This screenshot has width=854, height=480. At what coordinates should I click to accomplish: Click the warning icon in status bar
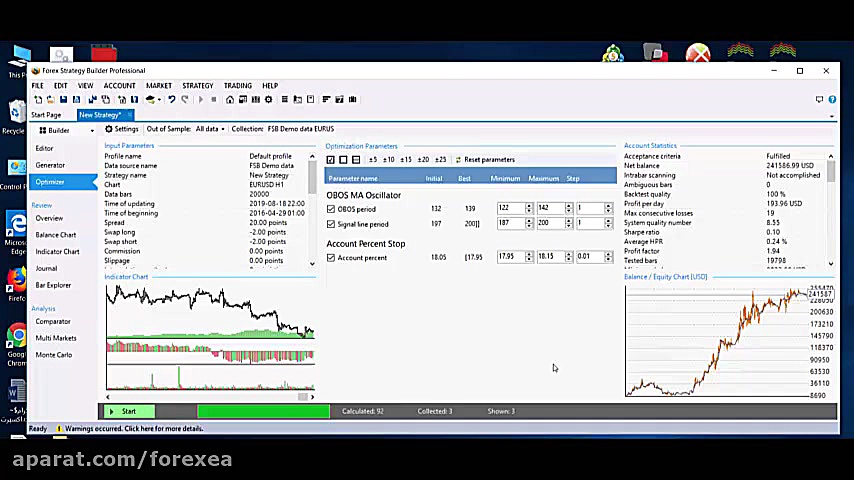[x=59, y=429]
